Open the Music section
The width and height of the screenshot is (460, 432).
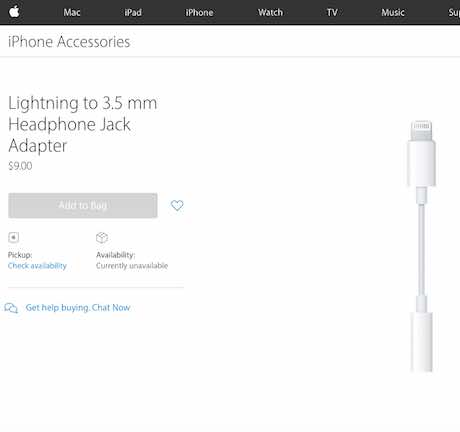[x=393, y=13]
